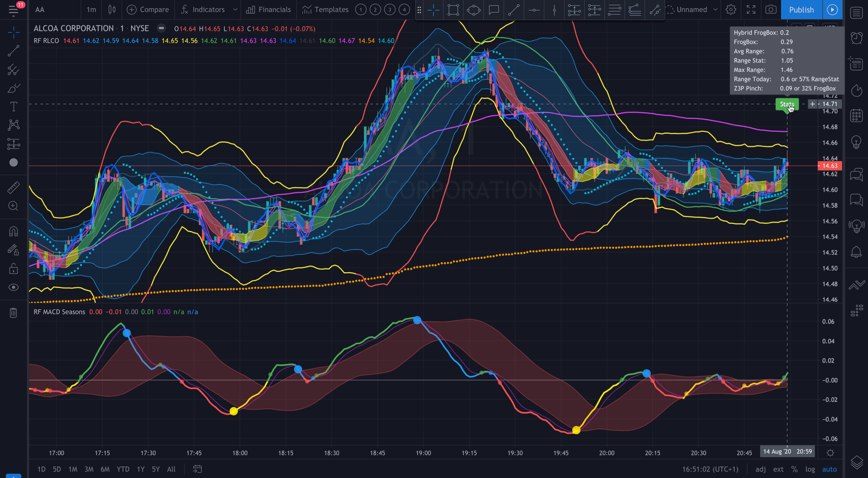The height and width of the screenshot is (478, 868).
Task: Switch to the 1D timeframe
Action: point(41,469)
